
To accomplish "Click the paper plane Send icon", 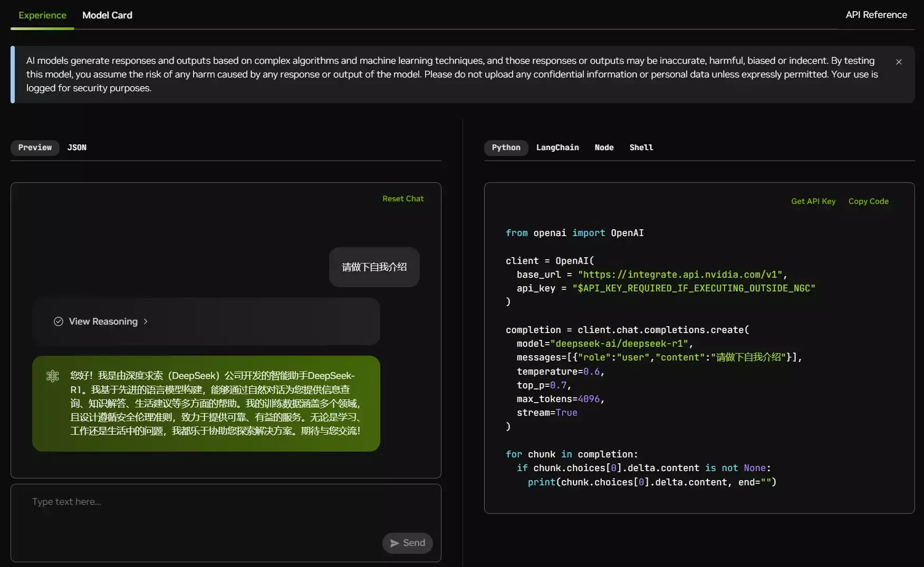I will [394, 543].
